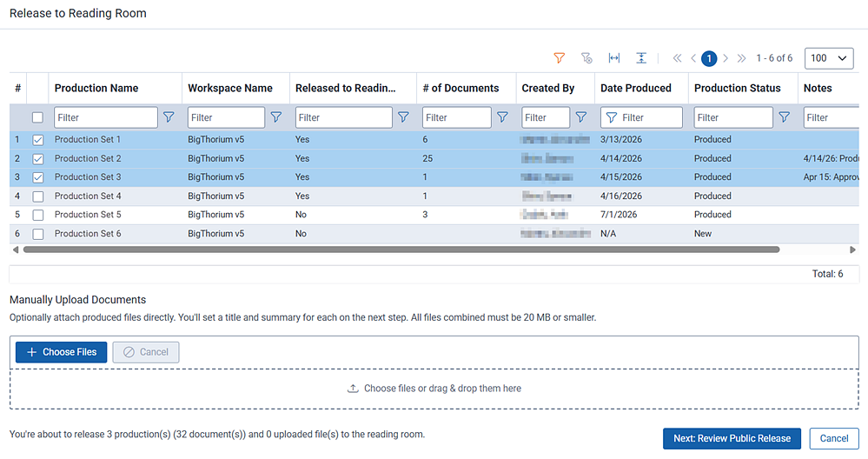
Task: Open filter options for Workspace Name
Action: 275,117
